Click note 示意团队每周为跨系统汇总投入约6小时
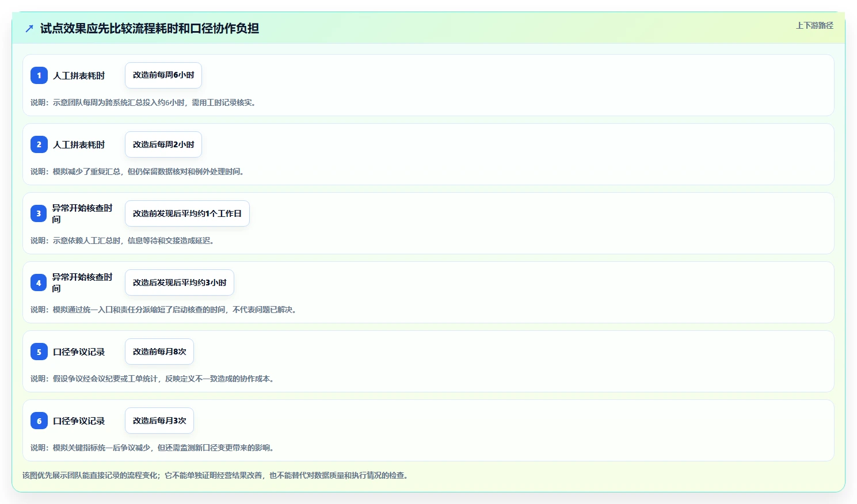This screenshot has height=504, width=857. click(143, 102)
